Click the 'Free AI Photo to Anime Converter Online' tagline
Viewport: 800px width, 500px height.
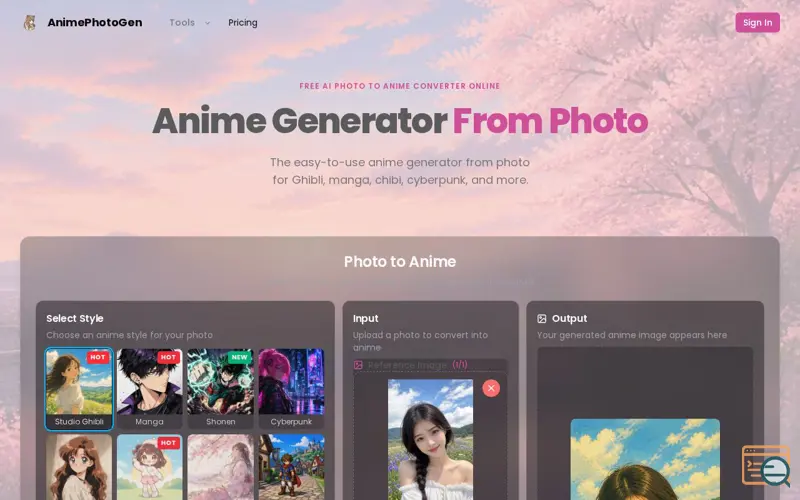(400, 86)
